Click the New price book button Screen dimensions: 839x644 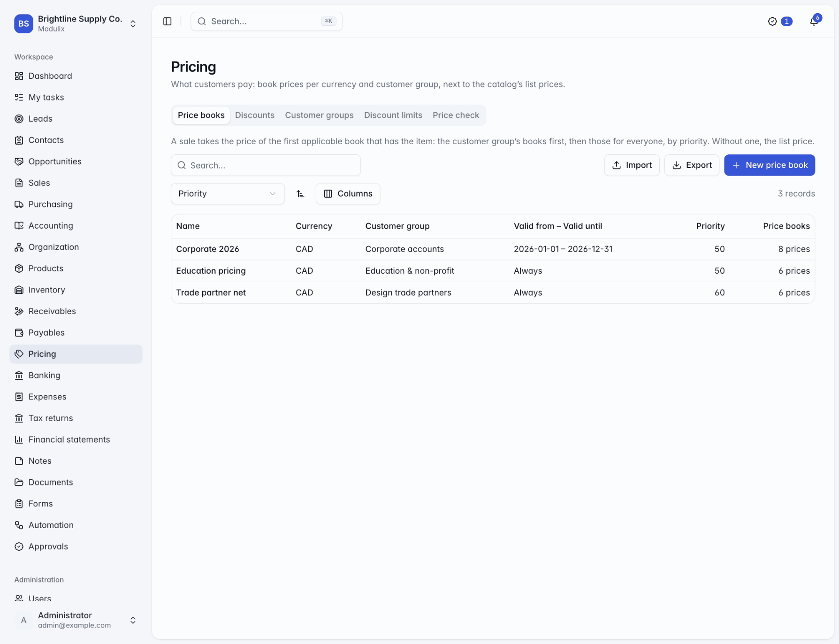pyautogui.click(x=770, y=165)
